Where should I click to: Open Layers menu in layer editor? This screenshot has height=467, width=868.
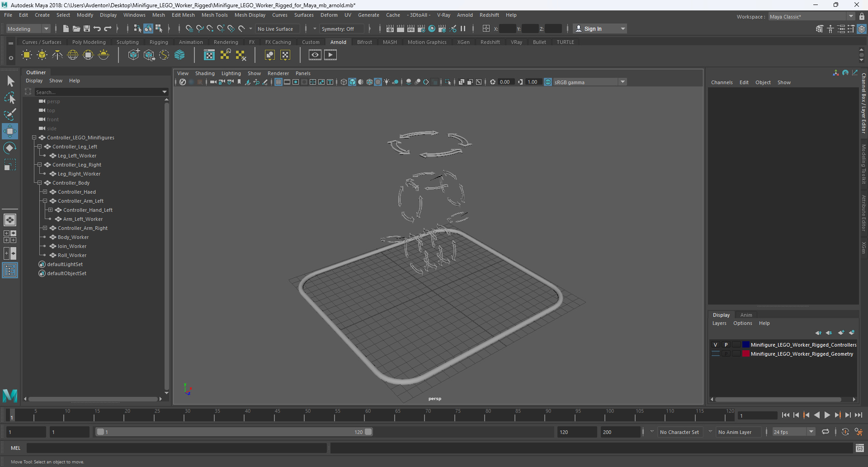point(719,323)
